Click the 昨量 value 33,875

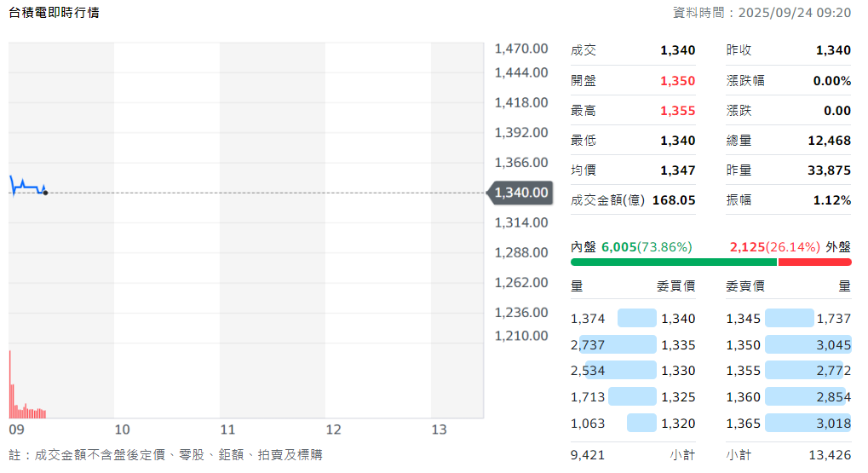click(830, 170)
